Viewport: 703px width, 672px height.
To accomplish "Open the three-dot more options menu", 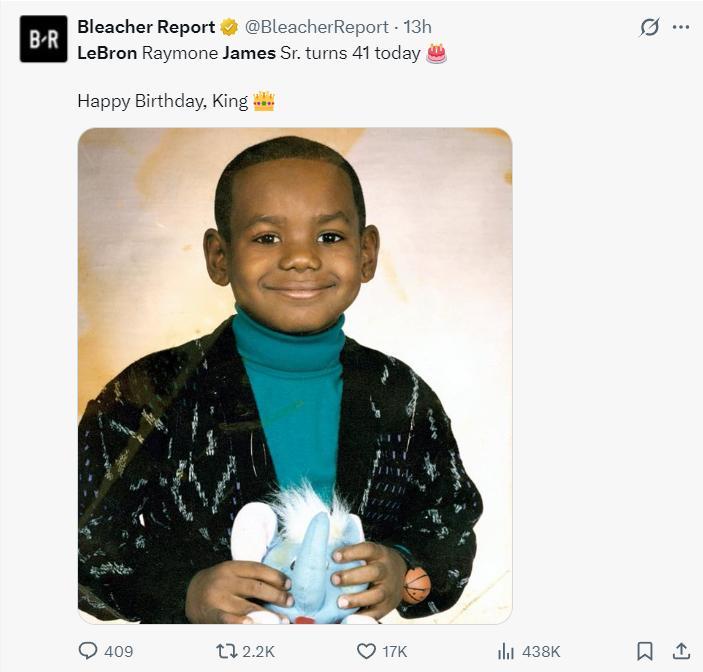I will 682,27.
